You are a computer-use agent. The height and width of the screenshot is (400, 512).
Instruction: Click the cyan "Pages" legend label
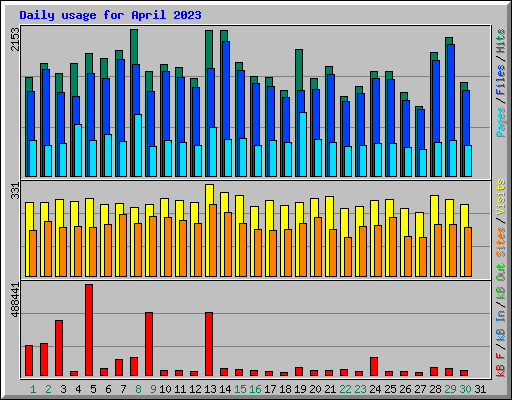501,122
